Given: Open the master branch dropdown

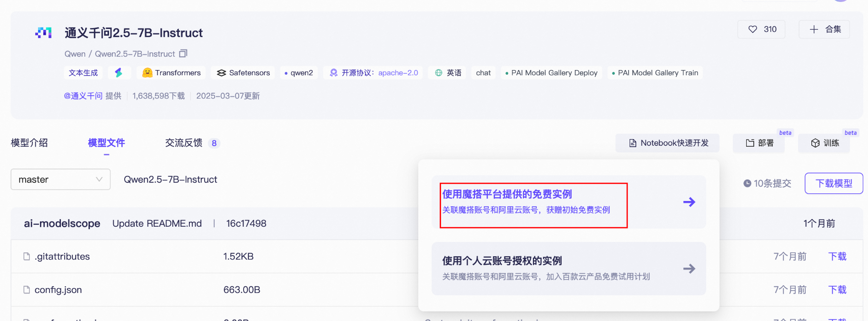Looking at the screenshot, I should (60, 180).
